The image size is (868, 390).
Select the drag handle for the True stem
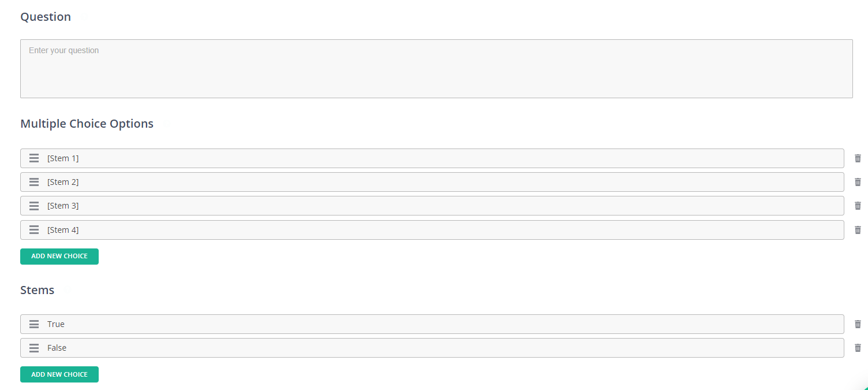tap(34, 324)
